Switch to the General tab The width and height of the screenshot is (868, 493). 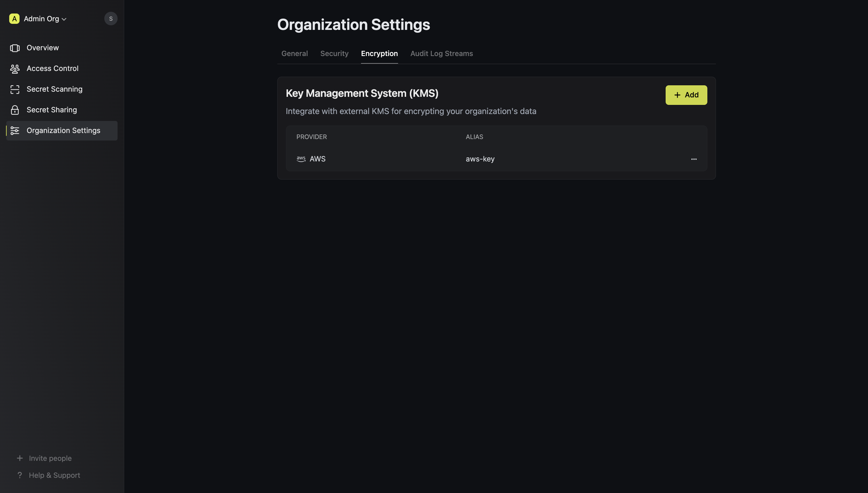[x=294, y=53]
